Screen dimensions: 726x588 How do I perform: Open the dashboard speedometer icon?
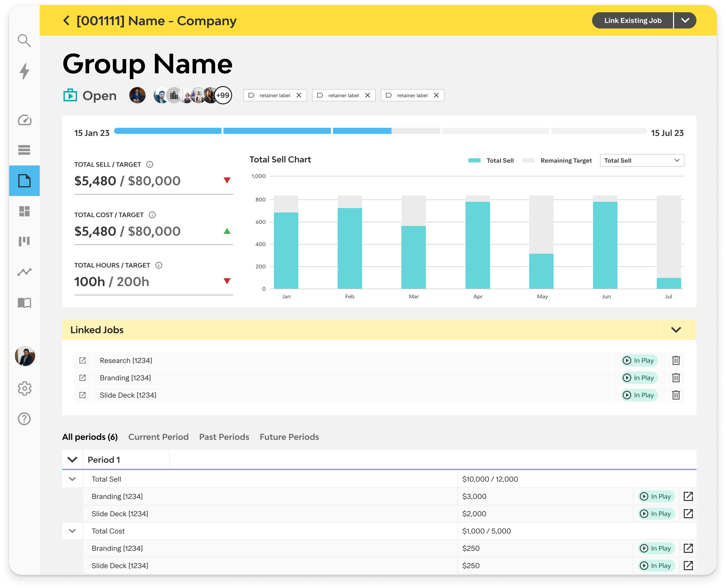point(24,120)
